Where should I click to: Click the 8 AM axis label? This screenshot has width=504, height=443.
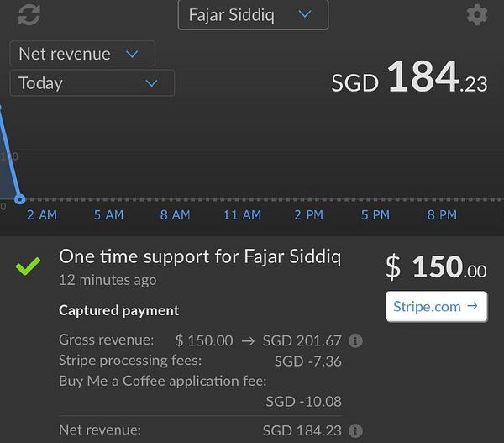tap(175, 215)
